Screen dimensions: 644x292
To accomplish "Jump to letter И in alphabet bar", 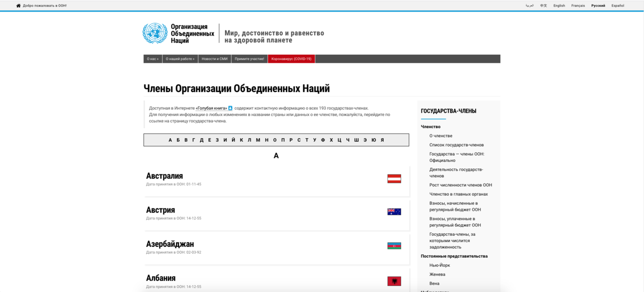I will point(225,140).
